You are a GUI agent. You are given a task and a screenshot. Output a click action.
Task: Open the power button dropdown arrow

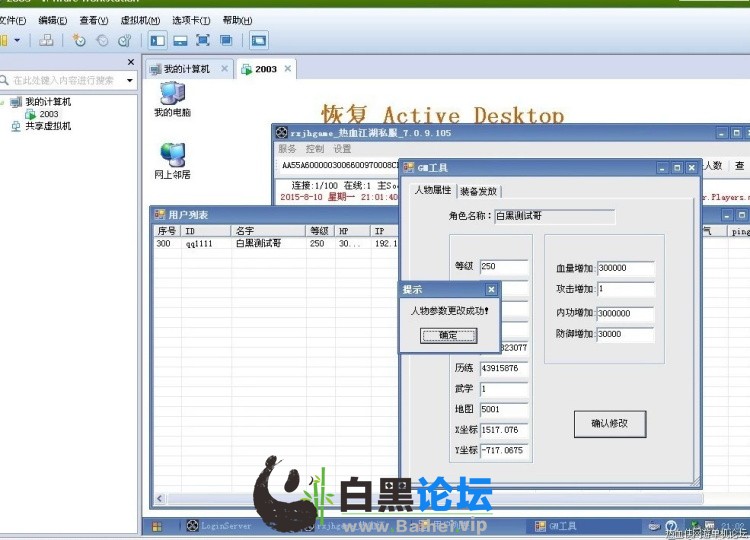tap(17, 41)
